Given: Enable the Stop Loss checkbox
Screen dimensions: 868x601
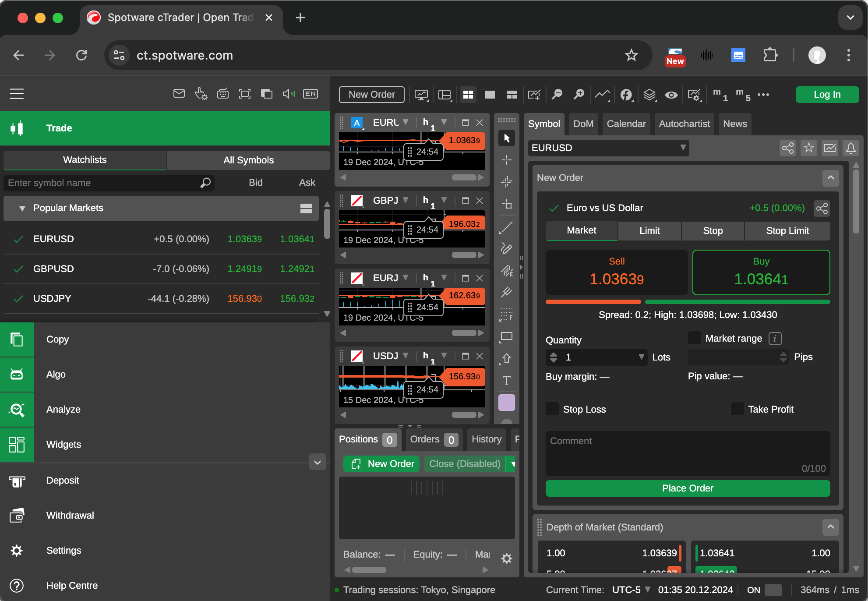Looking at the screenshot, I should click(x=552, y=409).
